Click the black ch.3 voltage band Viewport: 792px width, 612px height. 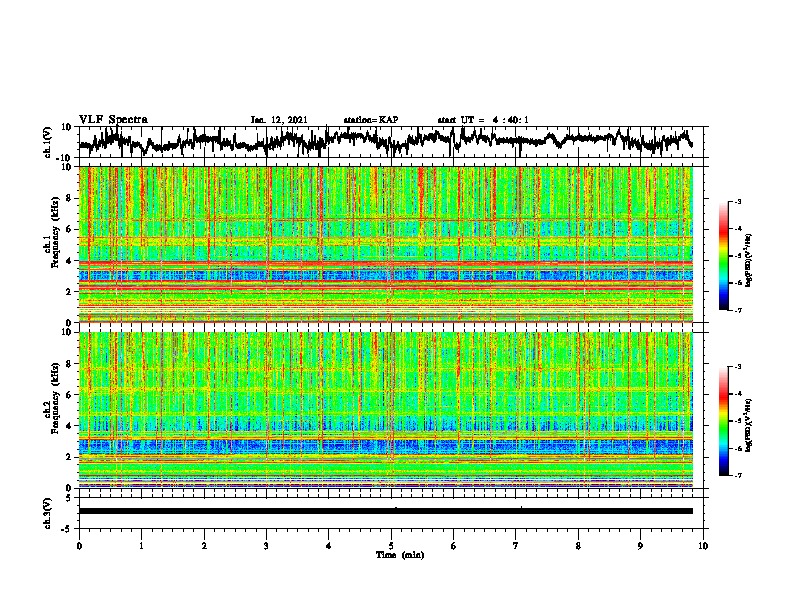tap(386, 511)
